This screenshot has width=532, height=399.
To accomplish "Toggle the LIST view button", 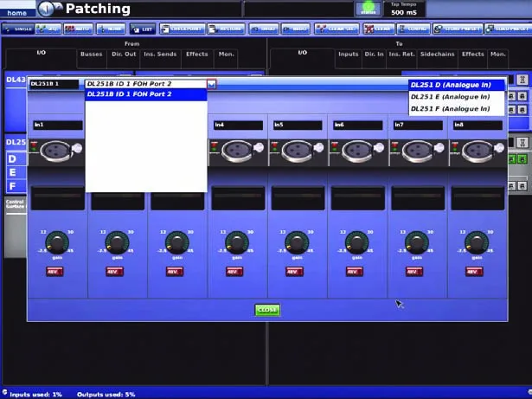I will tap(143, 29).
